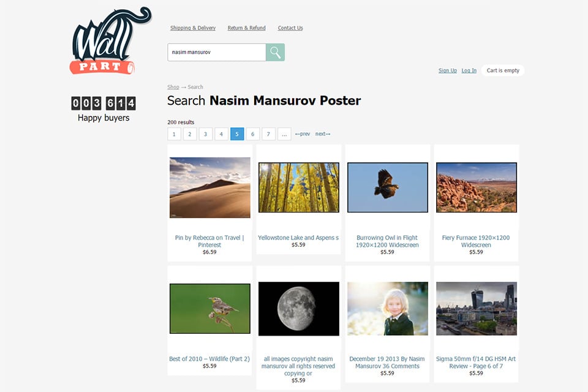Open the Fiery Furnace red rocks thumbnail

477,187
